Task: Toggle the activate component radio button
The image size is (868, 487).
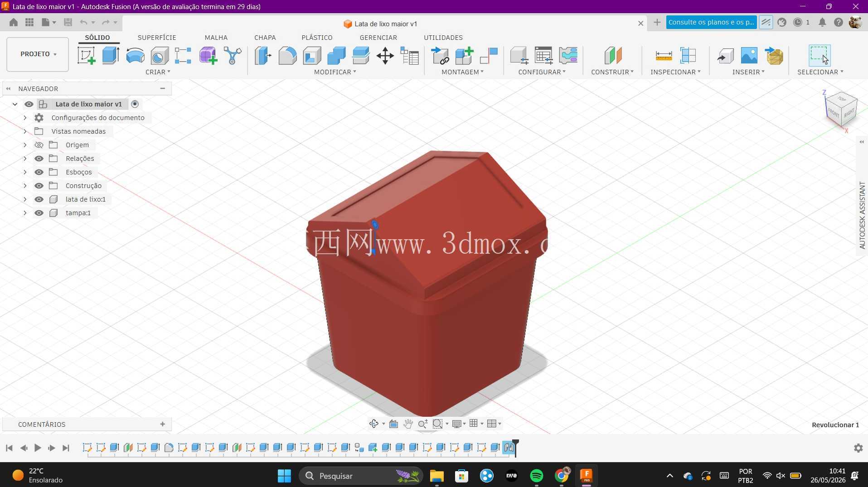Action: click(135, 104)
